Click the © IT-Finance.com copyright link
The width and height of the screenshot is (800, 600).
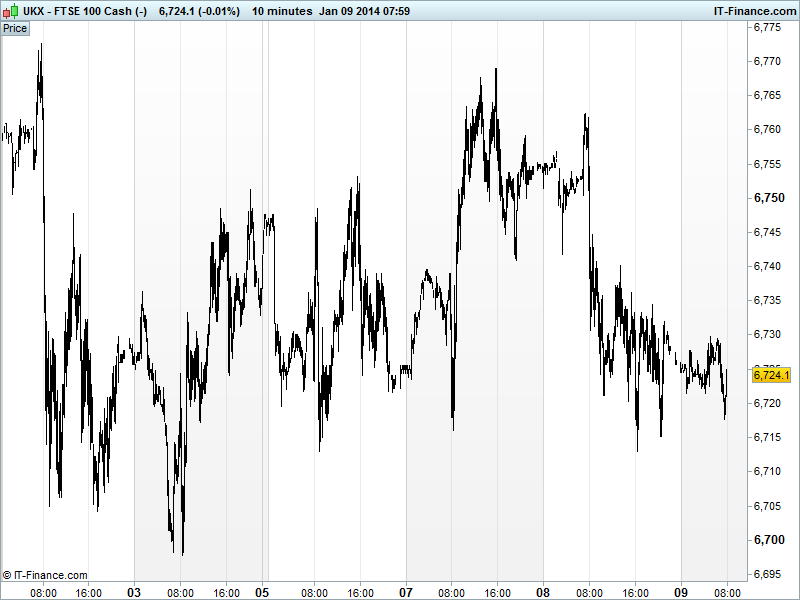[45, 575]
